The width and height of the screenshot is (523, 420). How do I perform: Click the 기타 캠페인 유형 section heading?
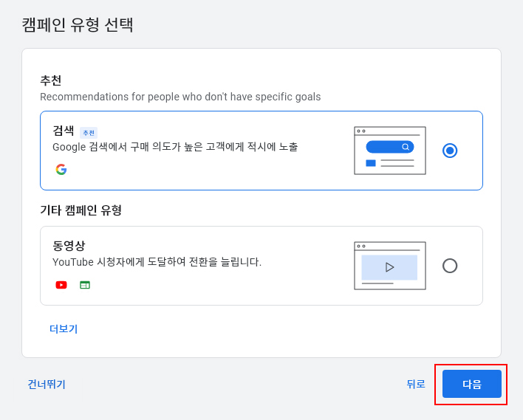81,210
